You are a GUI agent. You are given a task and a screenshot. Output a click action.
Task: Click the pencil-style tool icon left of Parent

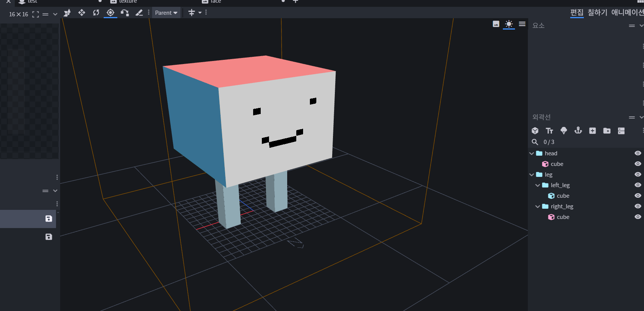click(139, 13)
